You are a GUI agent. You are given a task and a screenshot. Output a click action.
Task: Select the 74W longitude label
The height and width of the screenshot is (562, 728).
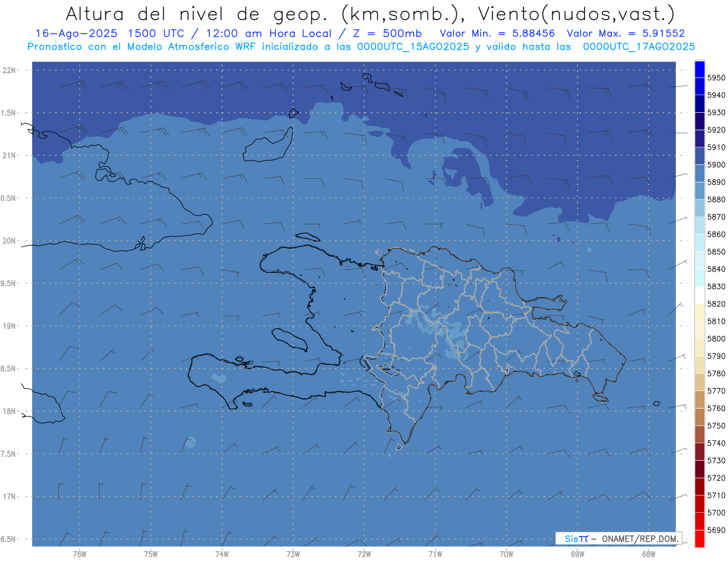pos(222,554)
